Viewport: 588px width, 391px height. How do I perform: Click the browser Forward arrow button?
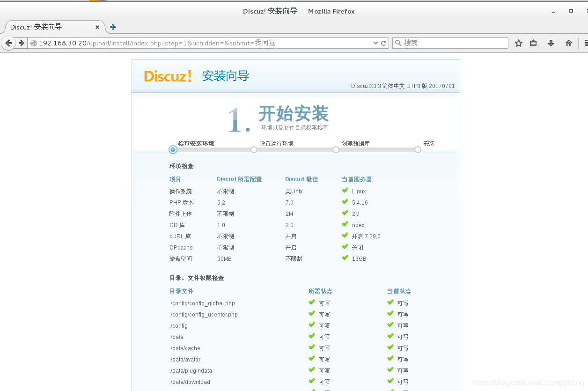22,43
